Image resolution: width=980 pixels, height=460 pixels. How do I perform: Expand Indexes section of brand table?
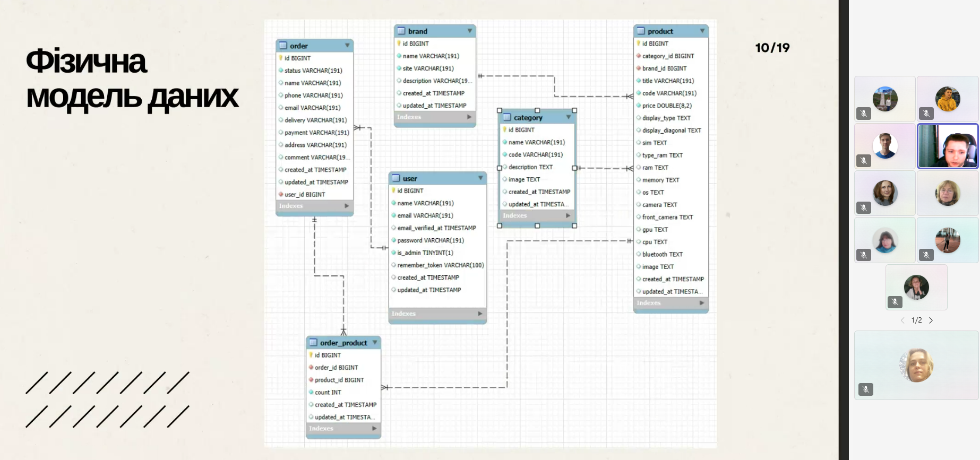click(x=469, y=117)
